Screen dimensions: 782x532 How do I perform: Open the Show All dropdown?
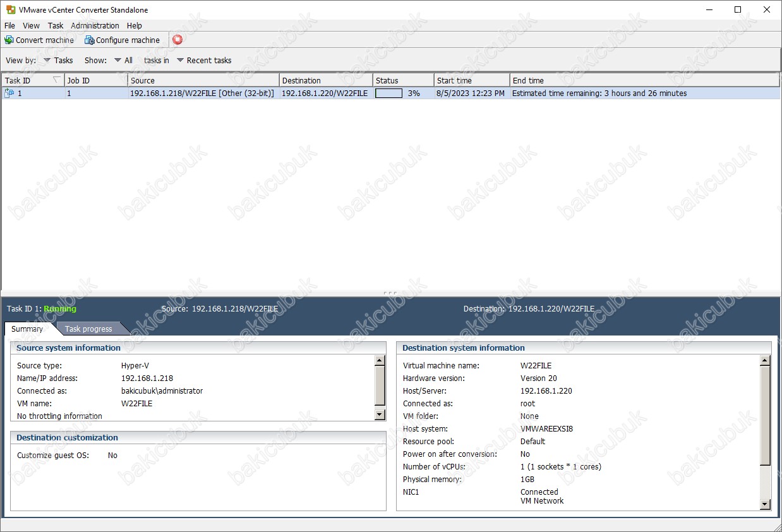pyautogui.click(x=123, y=61)
